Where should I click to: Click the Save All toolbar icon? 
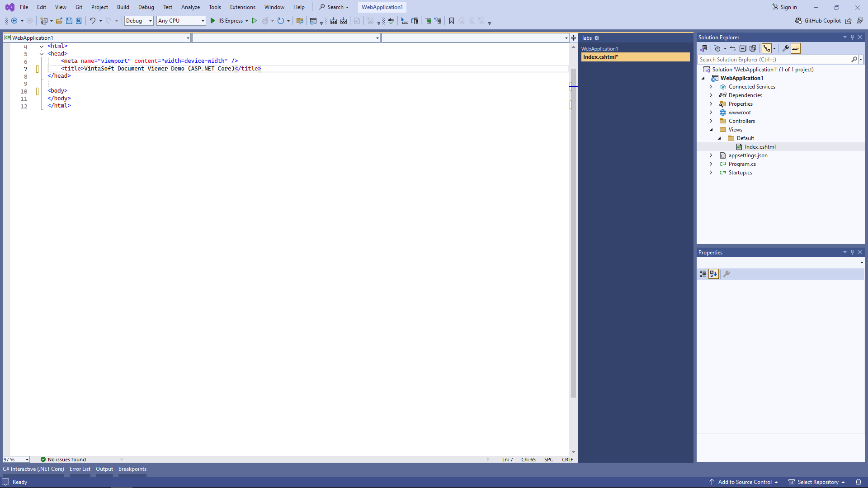[x=79, y=21]
